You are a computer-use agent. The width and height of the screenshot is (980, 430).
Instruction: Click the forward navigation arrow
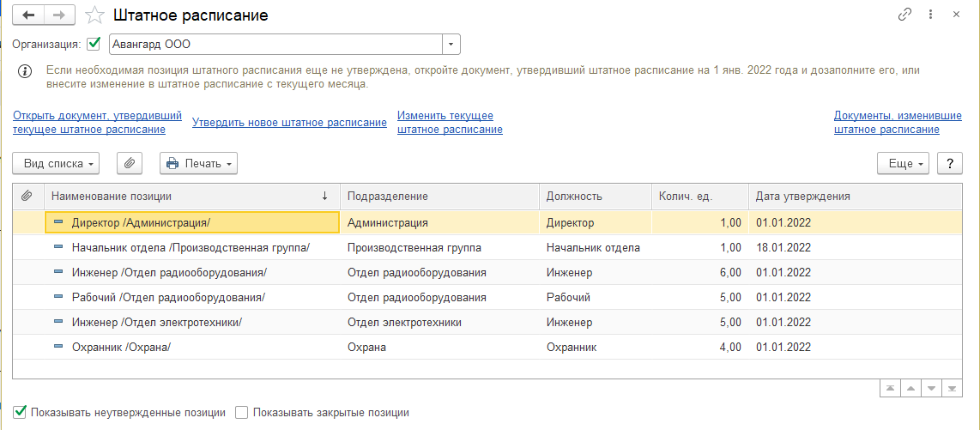(x=59, y=15)
